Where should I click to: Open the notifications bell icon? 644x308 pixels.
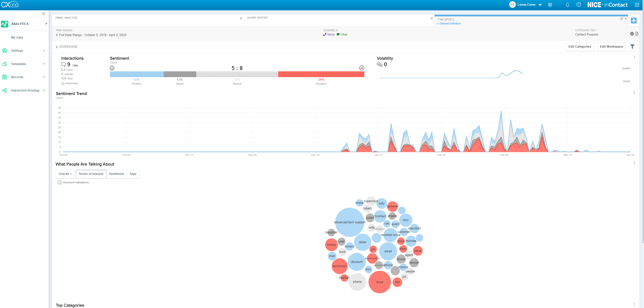click(x=568, y=5)
